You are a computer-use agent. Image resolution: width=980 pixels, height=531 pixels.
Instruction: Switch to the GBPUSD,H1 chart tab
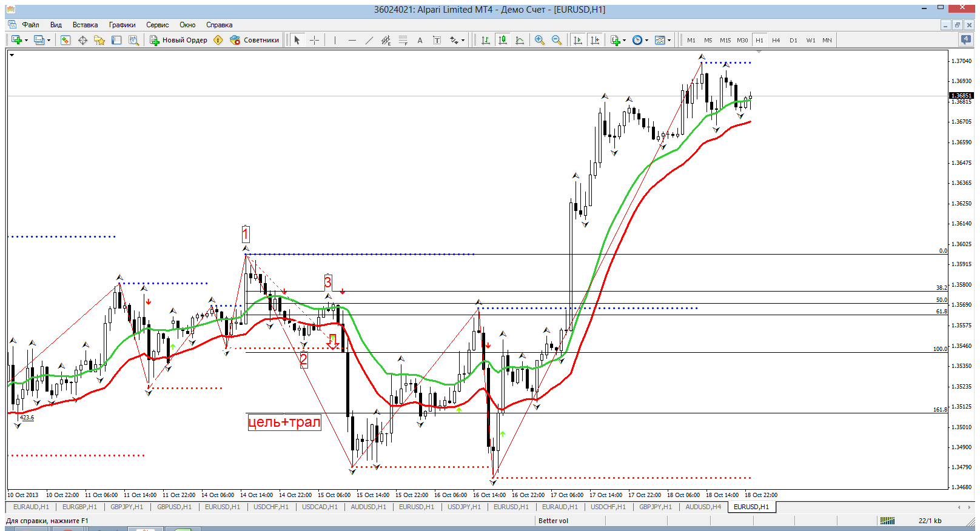pos(174,507)
